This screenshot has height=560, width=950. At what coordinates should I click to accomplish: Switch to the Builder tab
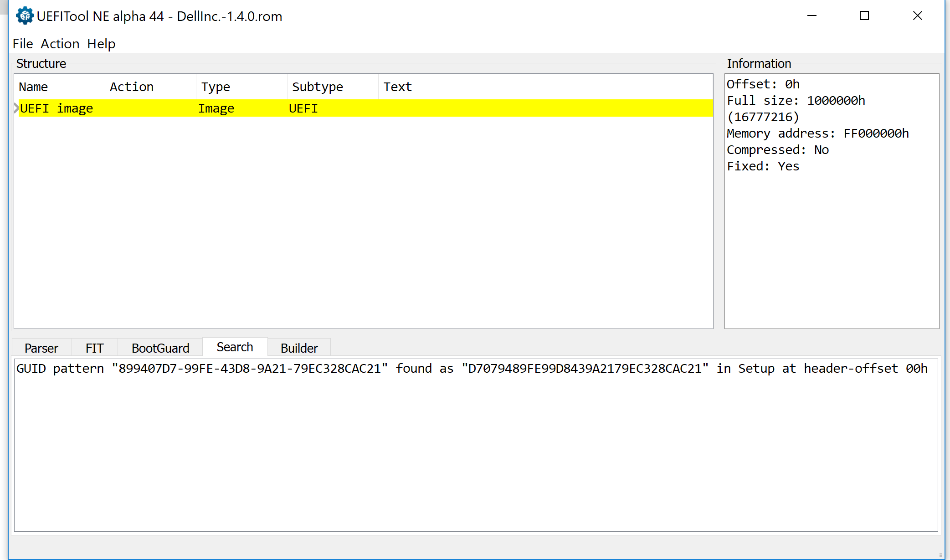coord(299,348)
